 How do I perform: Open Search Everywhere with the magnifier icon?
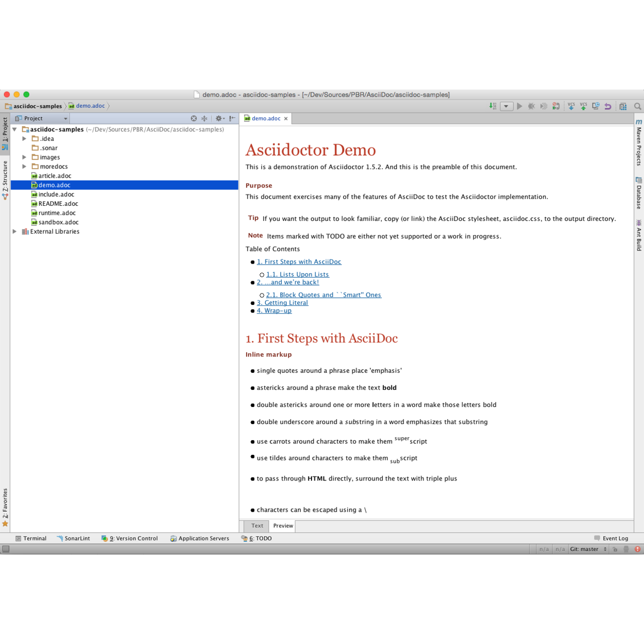point(637,106)
